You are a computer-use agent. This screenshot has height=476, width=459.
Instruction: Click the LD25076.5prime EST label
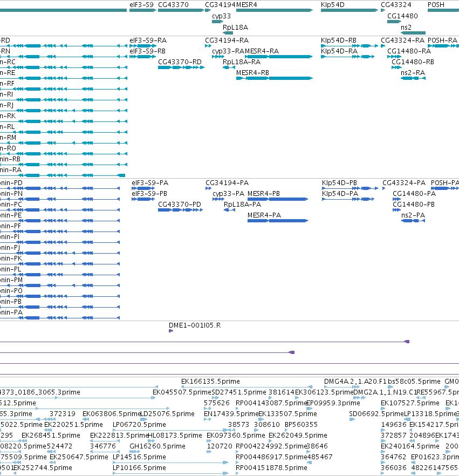click(x=167, y=414)
